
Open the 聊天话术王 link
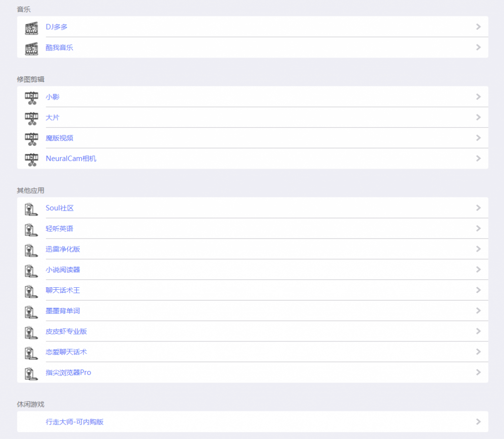pos(63,290)
